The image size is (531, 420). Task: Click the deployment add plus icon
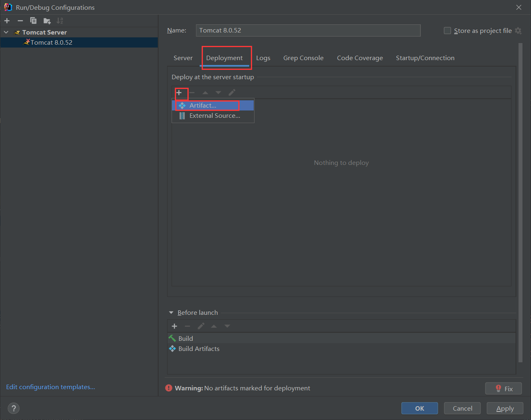pyautogui.click(x=179, y=93)
